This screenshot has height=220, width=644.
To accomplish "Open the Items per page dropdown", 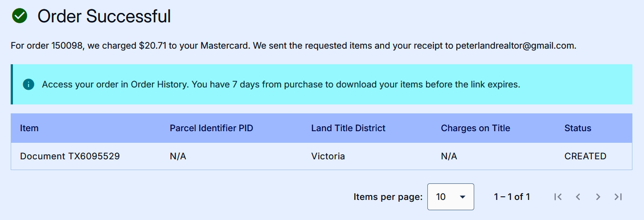I will coord(451,197).
